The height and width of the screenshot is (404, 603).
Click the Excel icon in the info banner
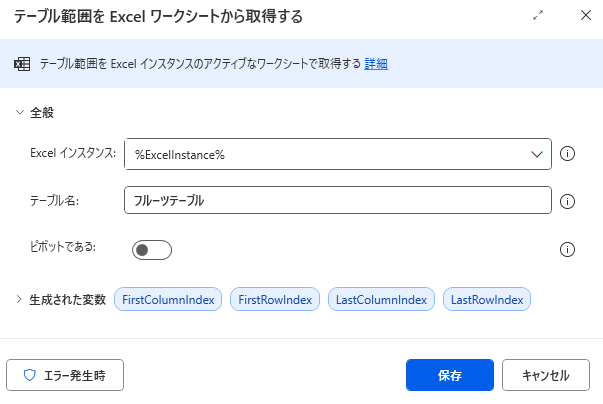click(22, 64)
